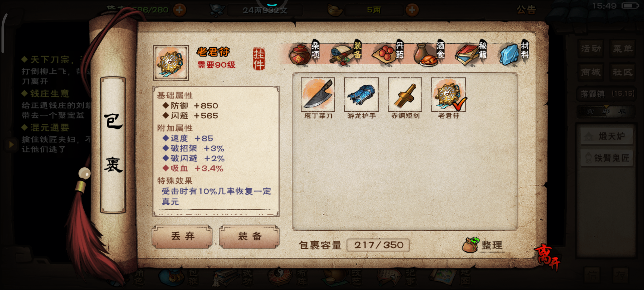Expand quest list with left arrow
Screen dimensions: 644x290
point(11,144)
